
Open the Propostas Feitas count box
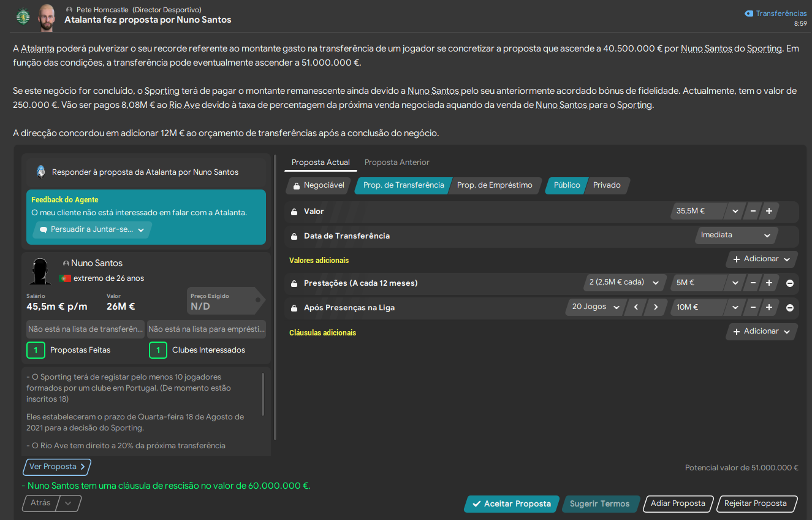36,351
